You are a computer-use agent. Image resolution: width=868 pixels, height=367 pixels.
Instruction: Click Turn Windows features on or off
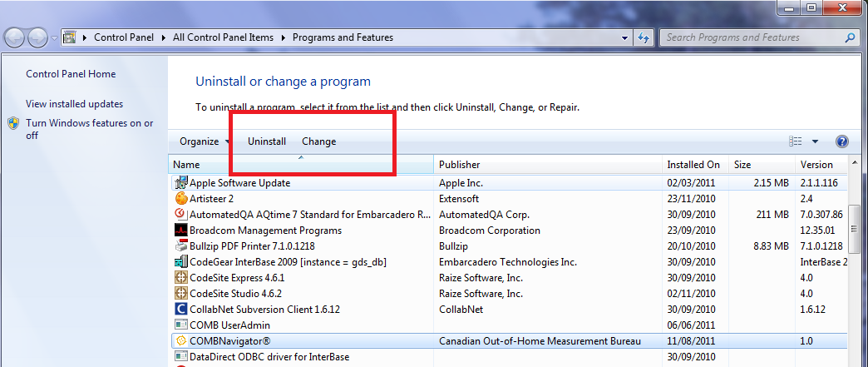90,129
